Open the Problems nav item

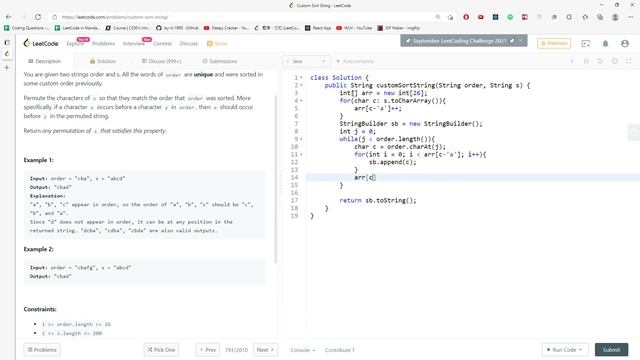103,44
